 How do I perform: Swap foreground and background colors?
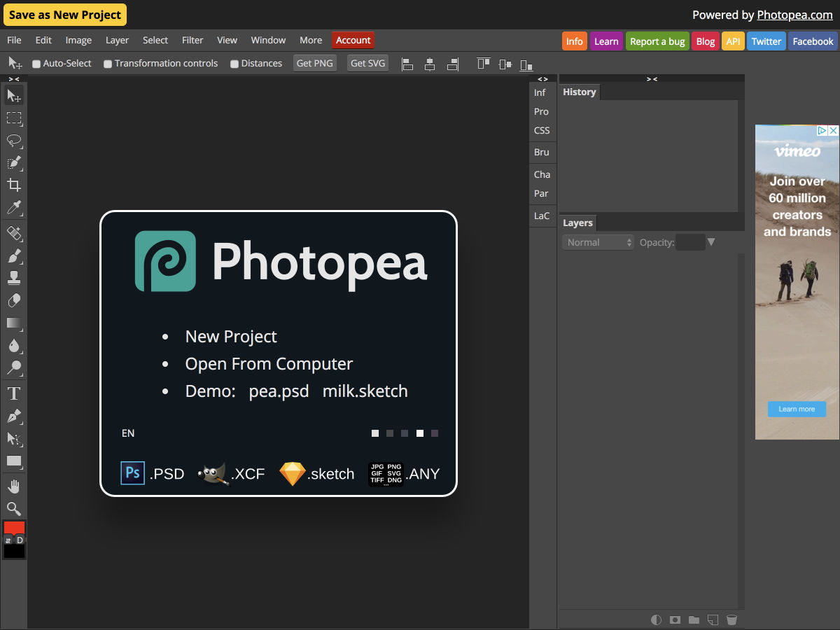(x=8, y=540)
